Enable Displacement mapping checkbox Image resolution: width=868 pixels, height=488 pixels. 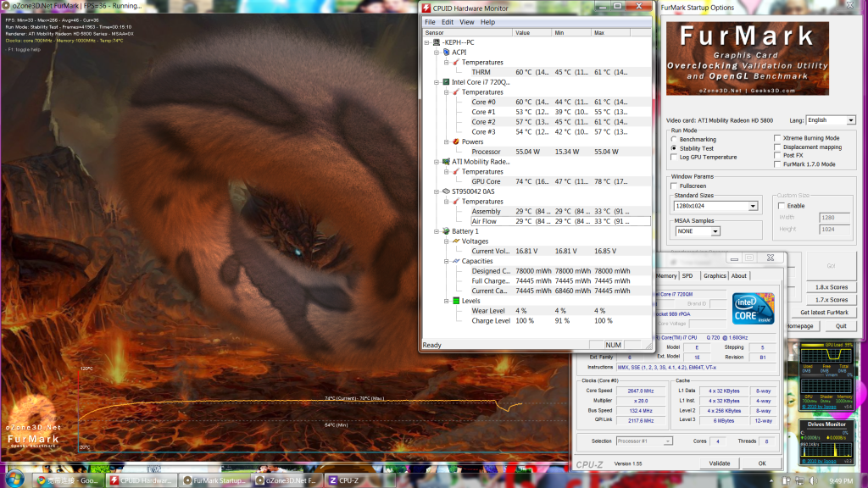pyautogui.click(x=778, y=147)
